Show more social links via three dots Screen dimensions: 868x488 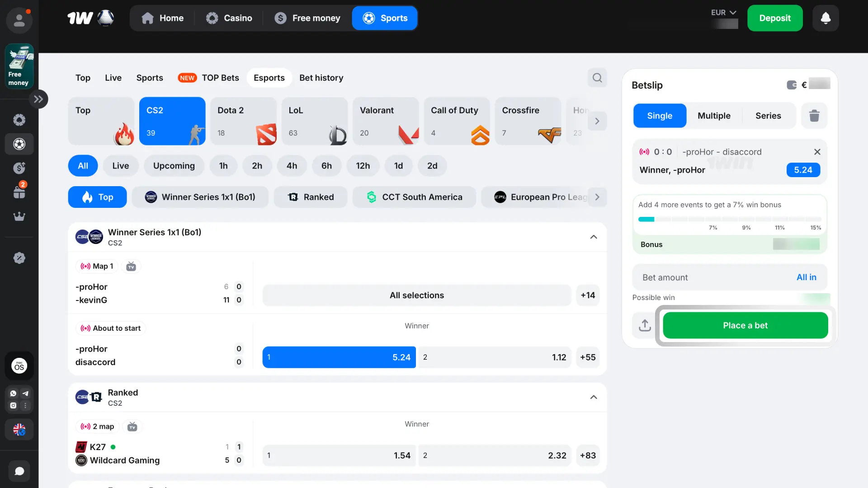pos(25,405)
